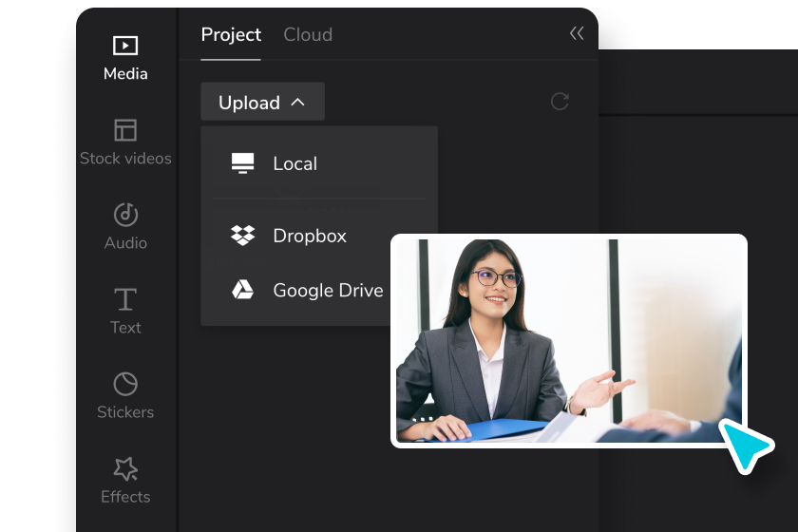Select the Text tool icon
Viewport: 798px width, 532px height.
(x=125, y=299)
